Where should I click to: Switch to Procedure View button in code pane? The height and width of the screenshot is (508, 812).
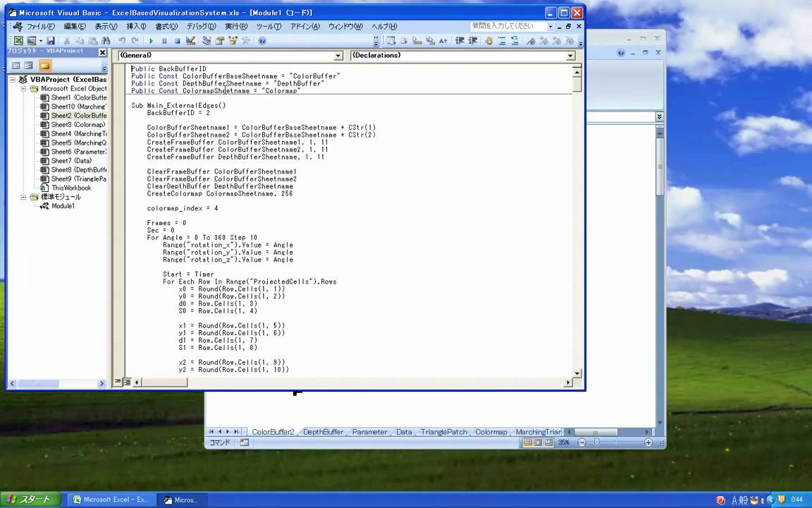(x=118, y=382)
